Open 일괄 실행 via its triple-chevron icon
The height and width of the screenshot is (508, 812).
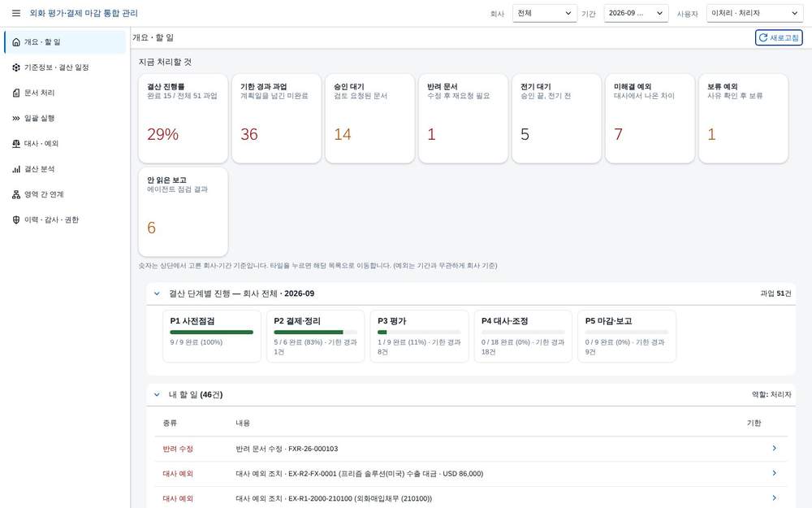16,118
